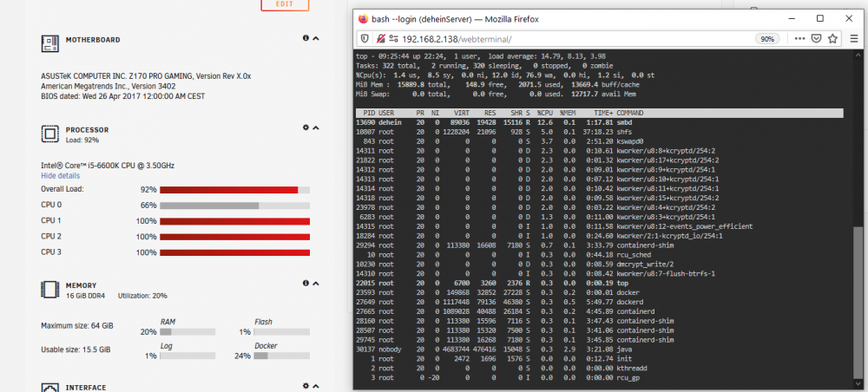Reset the 90% zoom badge
This screenshot has height=392, width=868.
(x=768, y=39)
